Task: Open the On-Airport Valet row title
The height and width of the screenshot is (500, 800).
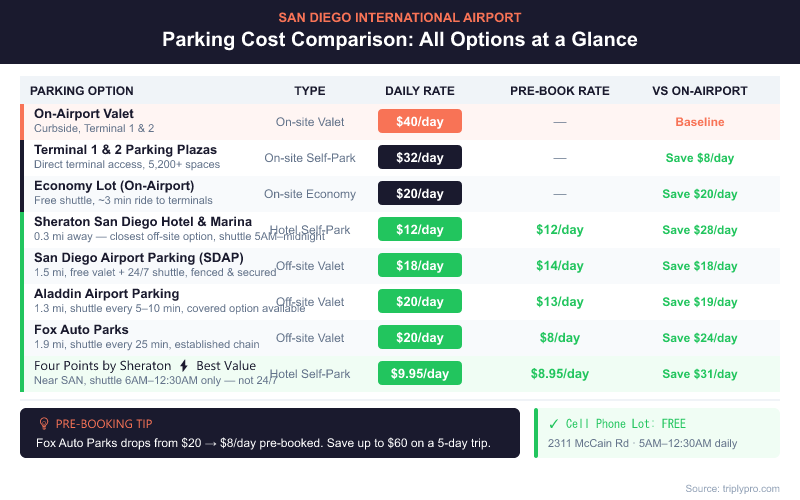Action: click(x=84, y=114)
